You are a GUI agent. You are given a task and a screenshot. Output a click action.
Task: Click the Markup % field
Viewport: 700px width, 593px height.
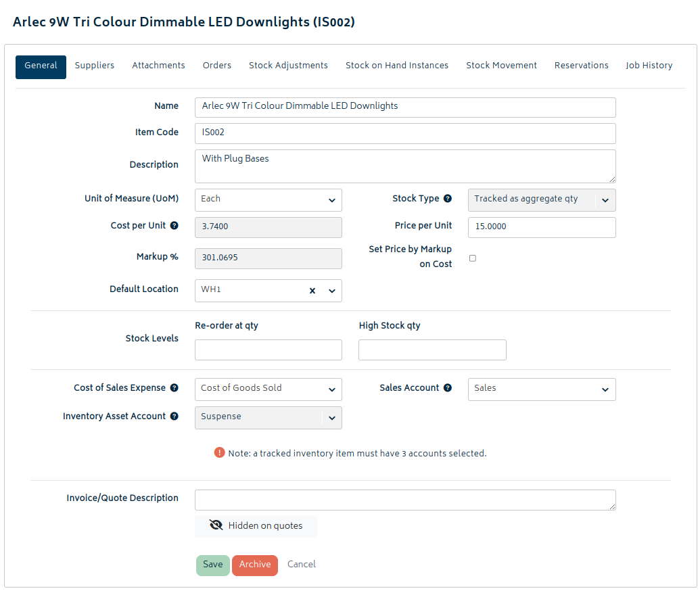click(x=269, y=259)
